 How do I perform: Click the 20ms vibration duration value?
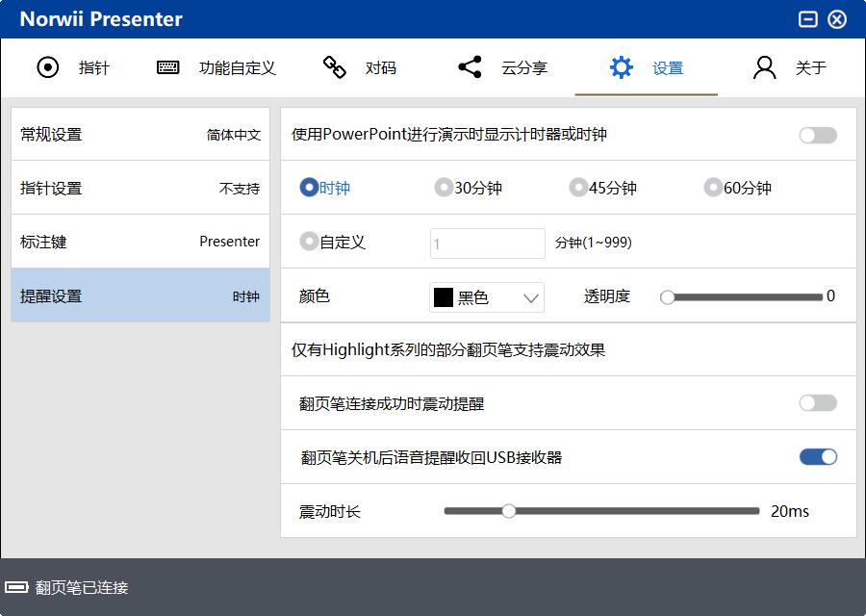tap(790, 512)
